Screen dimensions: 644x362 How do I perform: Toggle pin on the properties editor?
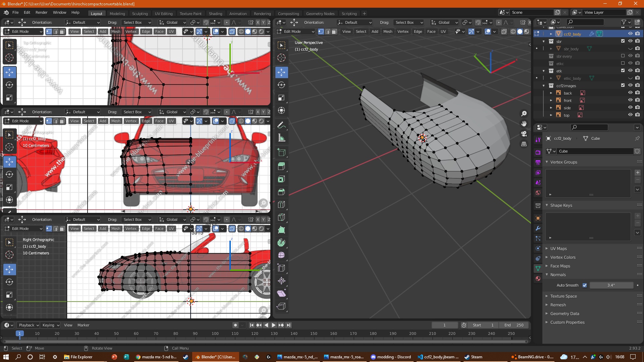click(x=637, y=138)
